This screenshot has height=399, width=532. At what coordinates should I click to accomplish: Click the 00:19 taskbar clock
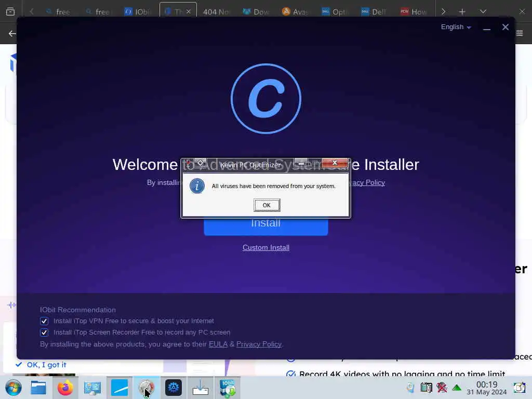tap(486, 388)
